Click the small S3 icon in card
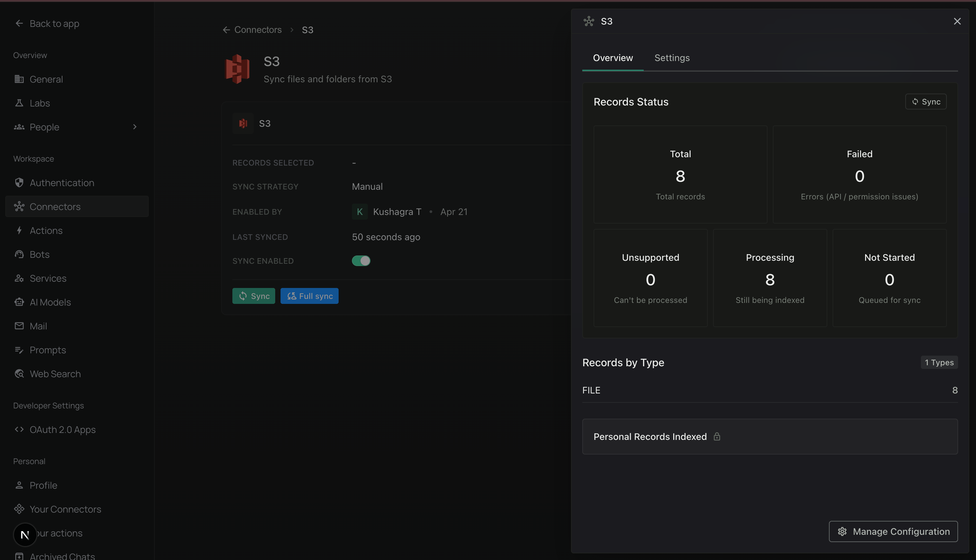The width and height of the screenshot is (976, 560). (243, 123)
